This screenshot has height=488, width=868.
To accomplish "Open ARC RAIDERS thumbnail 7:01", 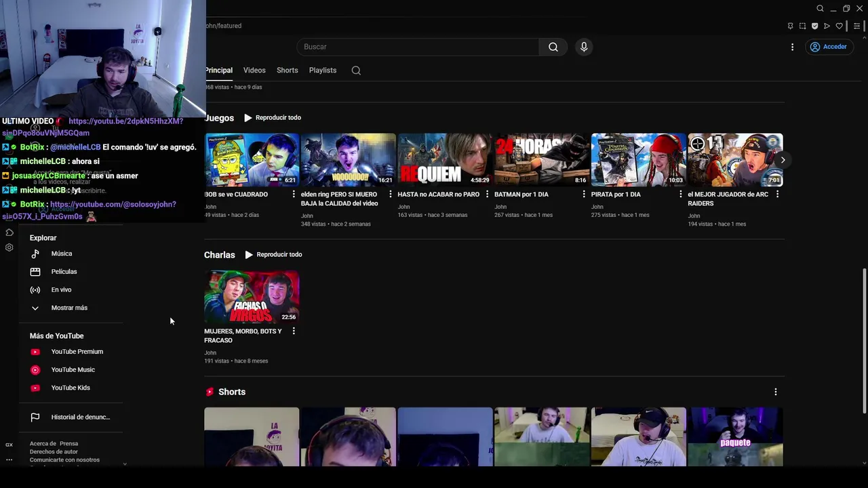I will [x=735, y=160].
